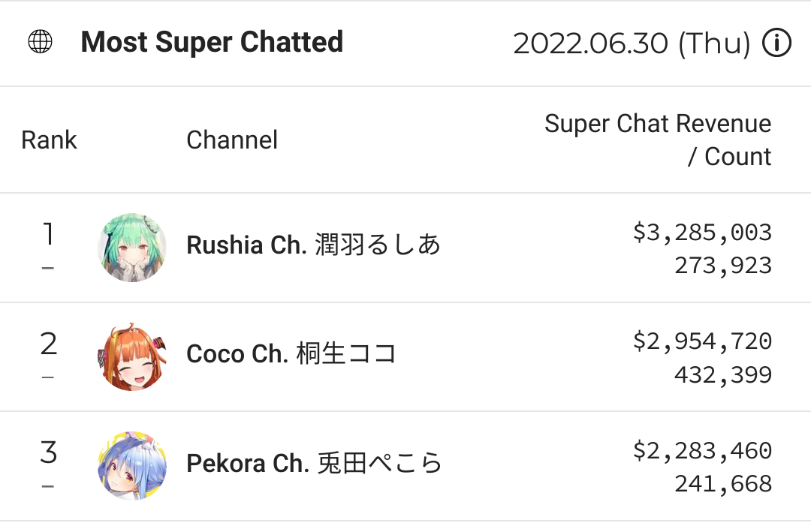Click Rushia's revenue of $3,285,003

[702, 233]
